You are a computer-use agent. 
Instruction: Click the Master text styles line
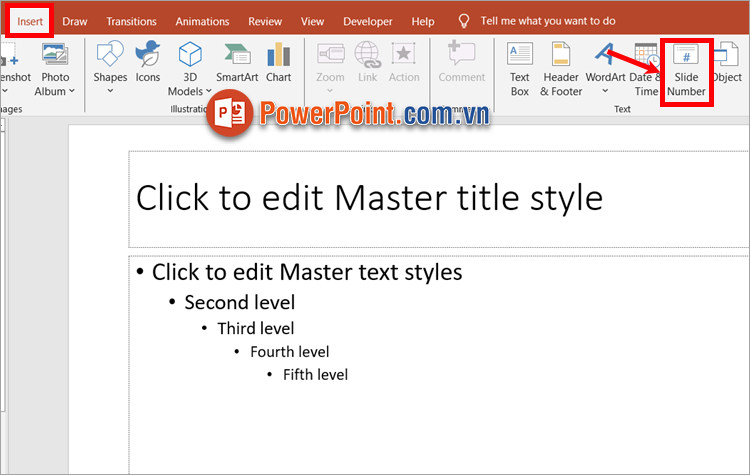click(x=307, y=272)
